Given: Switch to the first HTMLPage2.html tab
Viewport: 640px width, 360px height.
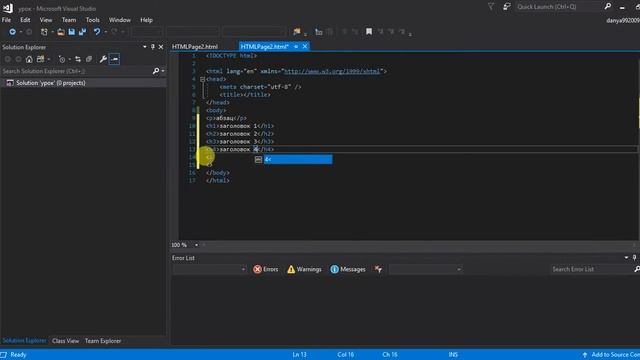Looking at the screenshot, I should click(195, 47).
